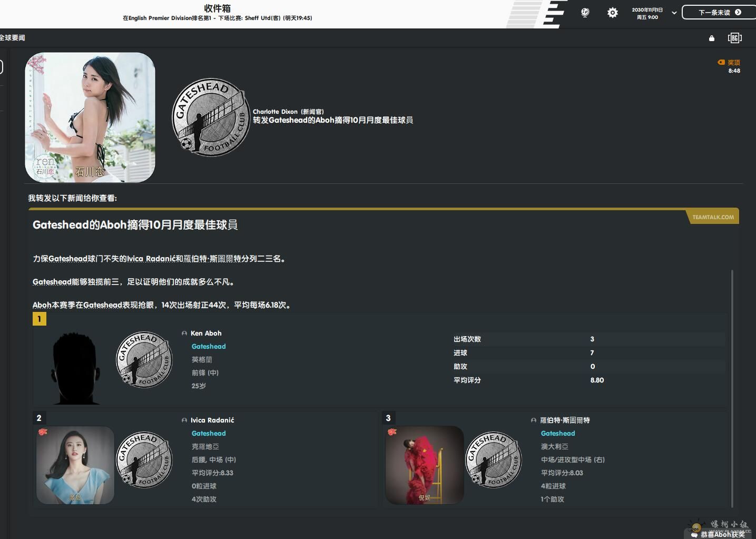Click the Gateshead badge beside Charlotte Dixon
The width and height of the screenshot is (756, 539).
point(211,117)
